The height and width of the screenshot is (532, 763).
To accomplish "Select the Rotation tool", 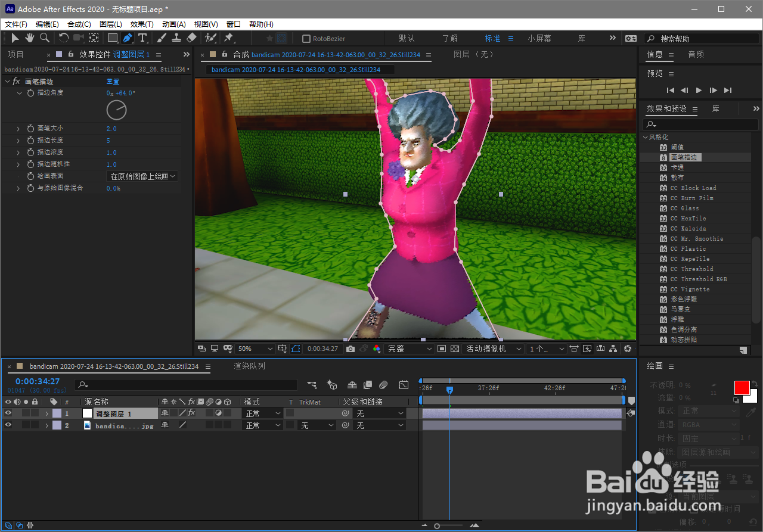I will [64, 38].
